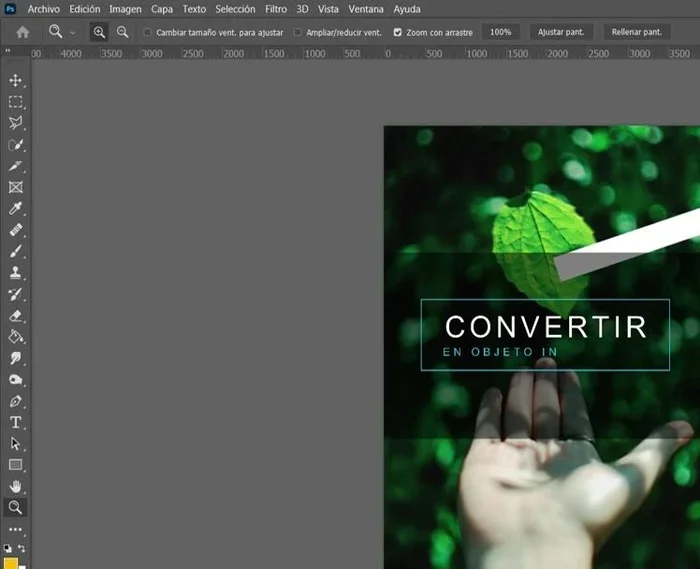Open the Zoom tool preset dropdown arrow
Screen dimensions: 700x569
73,32
